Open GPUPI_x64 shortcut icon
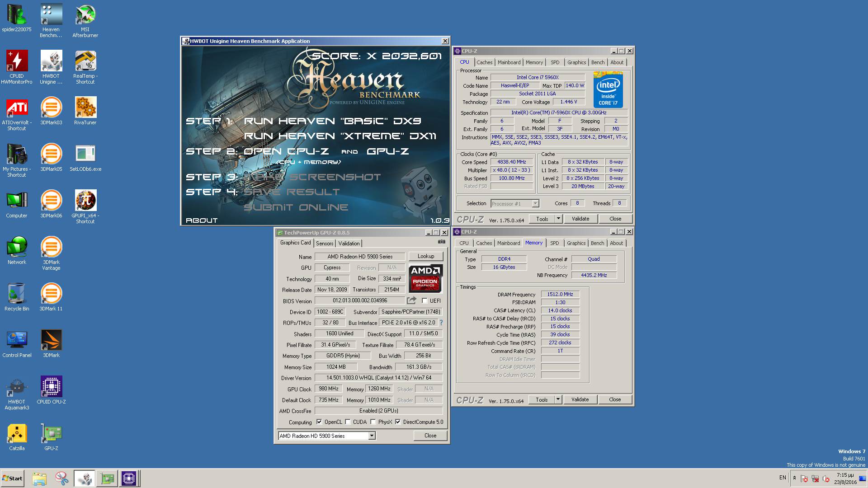Image resolution: width=868 pixels, height=488 pixels. point(85,207)
